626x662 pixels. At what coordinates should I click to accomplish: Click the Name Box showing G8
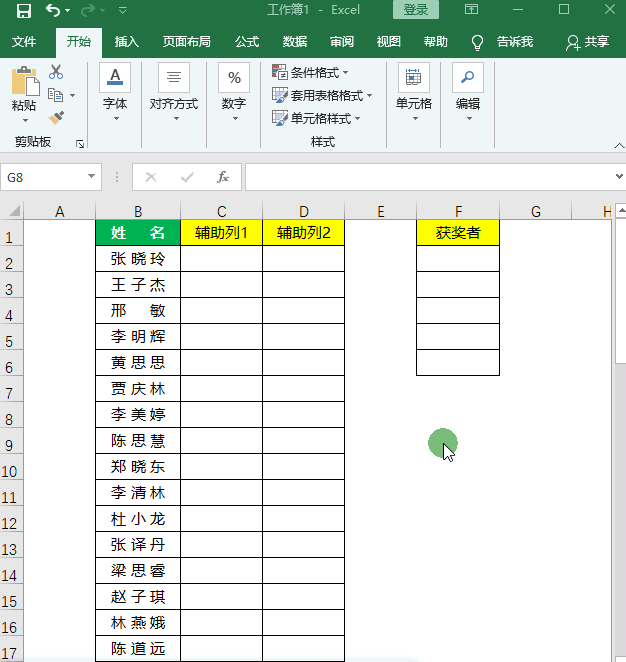pyautogui.click(x=42, y=177)
